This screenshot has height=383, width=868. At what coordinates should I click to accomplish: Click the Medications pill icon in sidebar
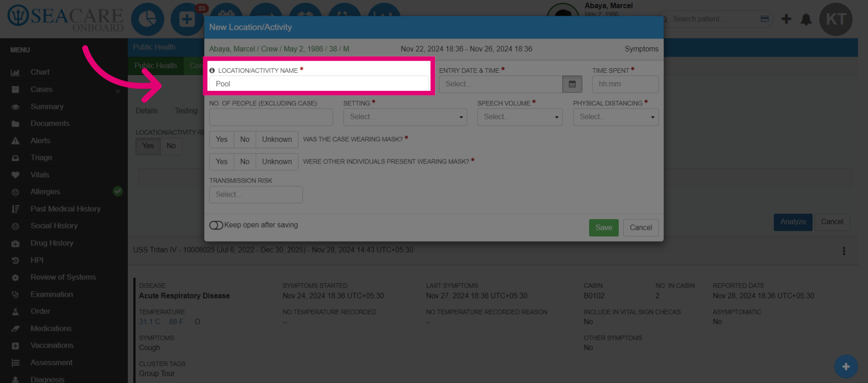click(x=15, y=329)
